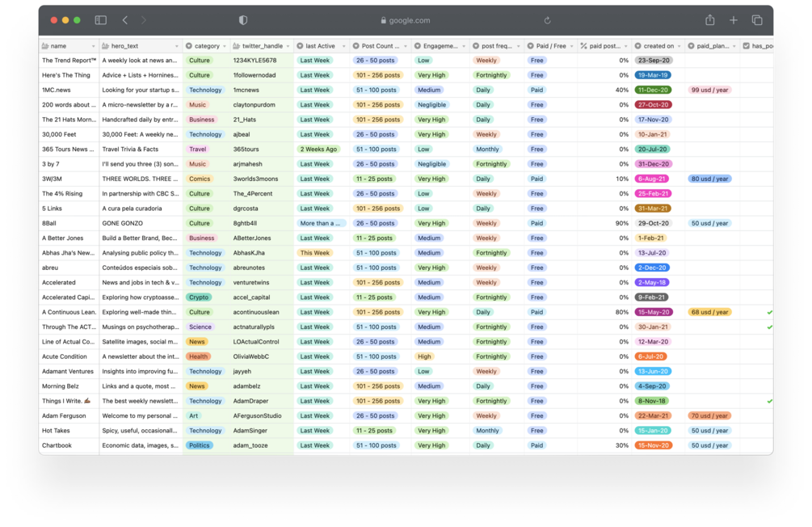Click the 'Art' category tag for Adam Ferguson
Screen dimensions: 812x527
(194, 416)
